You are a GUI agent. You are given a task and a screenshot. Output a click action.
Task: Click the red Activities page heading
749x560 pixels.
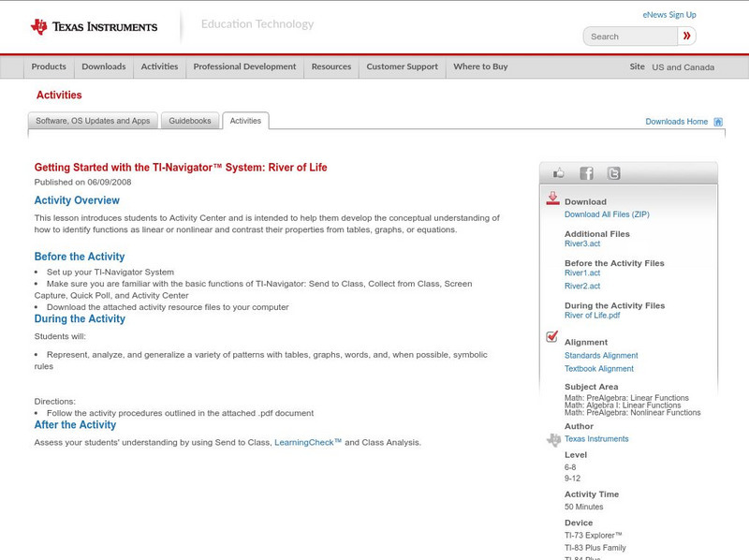(x=59, y=96)
